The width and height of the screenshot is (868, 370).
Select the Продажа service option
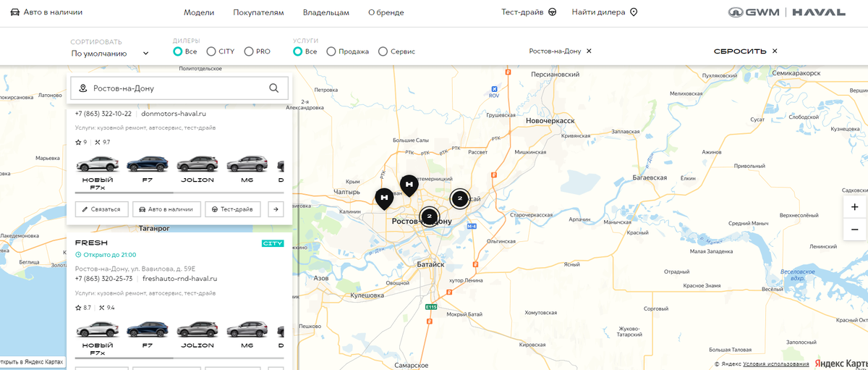tap(348, 51)
